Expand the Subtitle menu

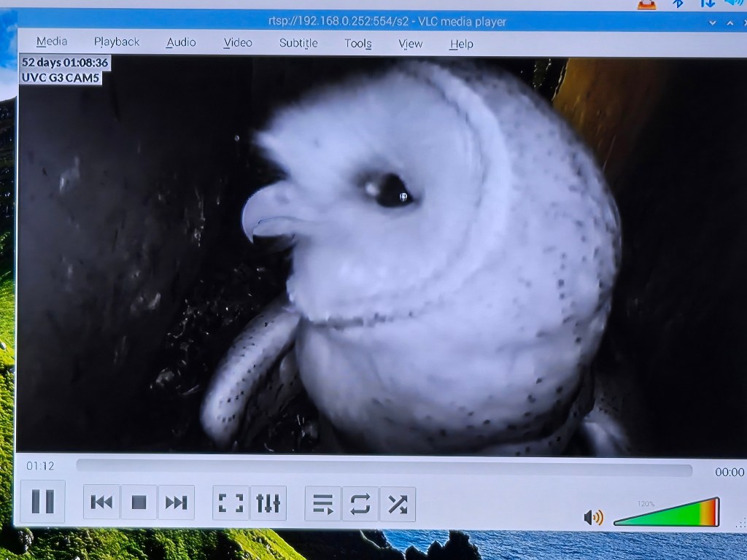point(298,43)
